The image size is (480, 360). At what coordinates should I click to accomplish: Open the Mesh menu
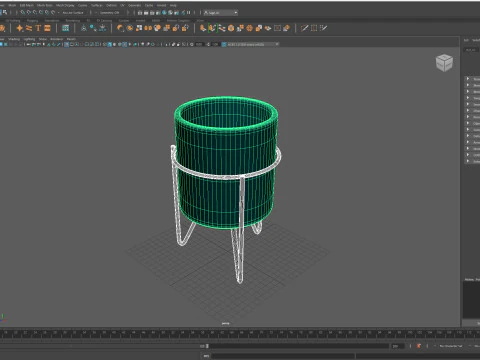click(x=12, y=5)
